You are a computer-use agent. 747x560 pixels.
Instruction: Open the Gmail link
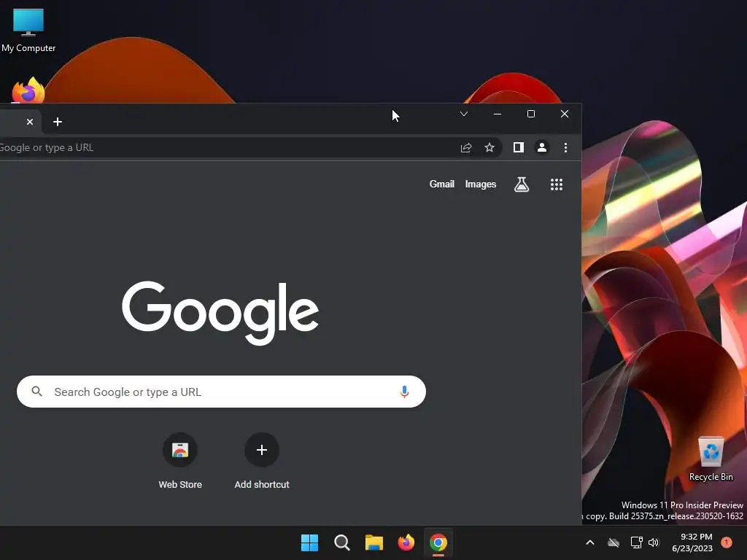(x=441, y=184)
